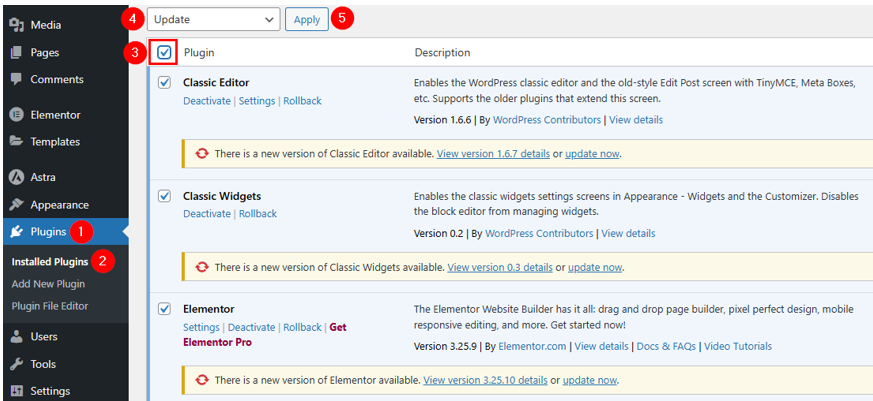The image size is (873, 401).
Task: Select Installed Plugins submenu
Action: coord(50,262)
